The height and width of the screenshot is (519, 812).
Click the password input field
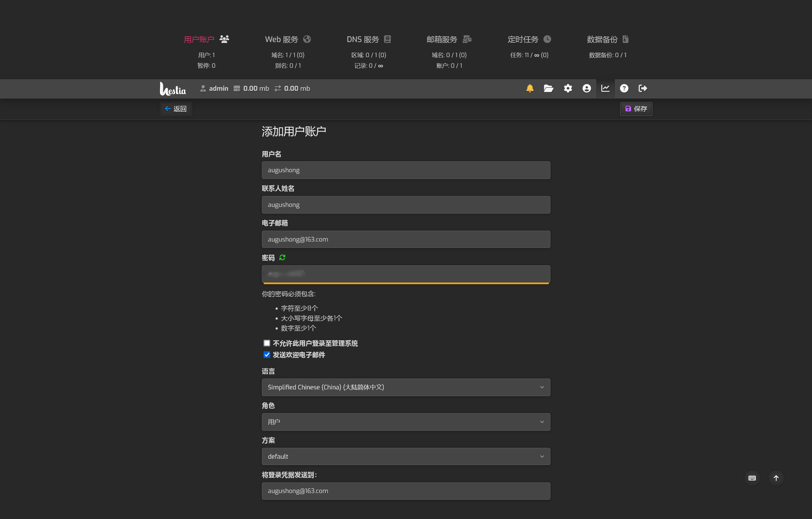[406, 274]
